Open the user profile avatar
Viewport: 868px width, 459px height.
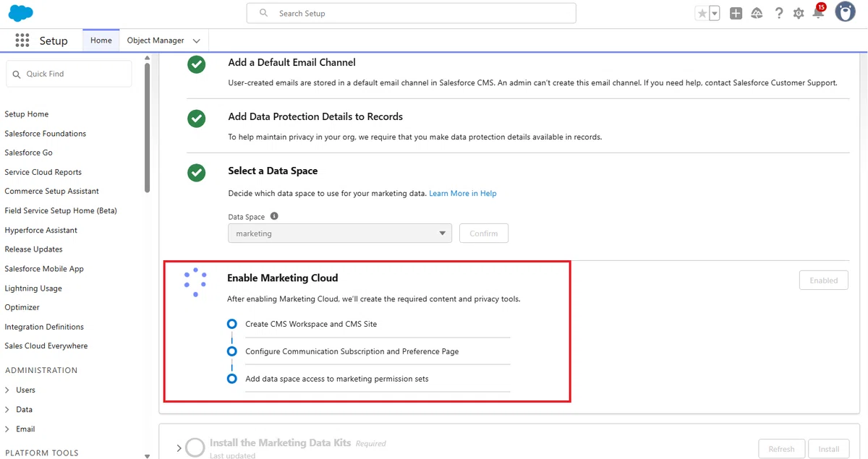(x=845, y=12)
